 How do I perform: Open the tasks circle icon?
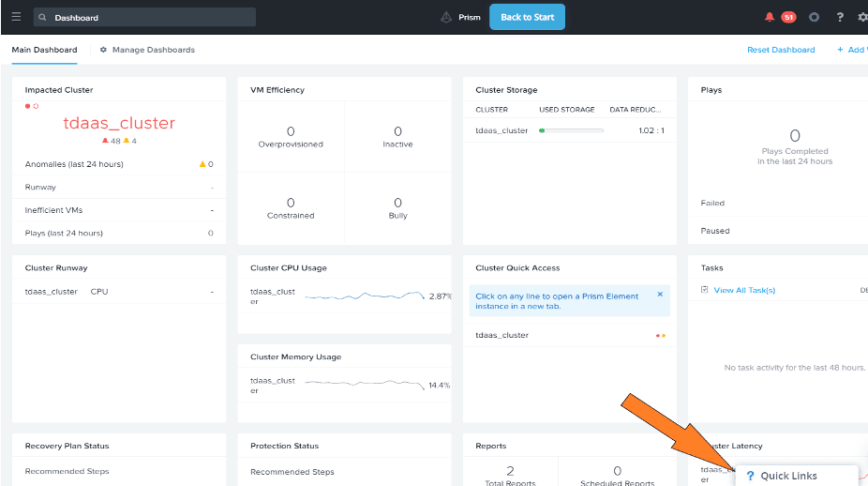814,17
